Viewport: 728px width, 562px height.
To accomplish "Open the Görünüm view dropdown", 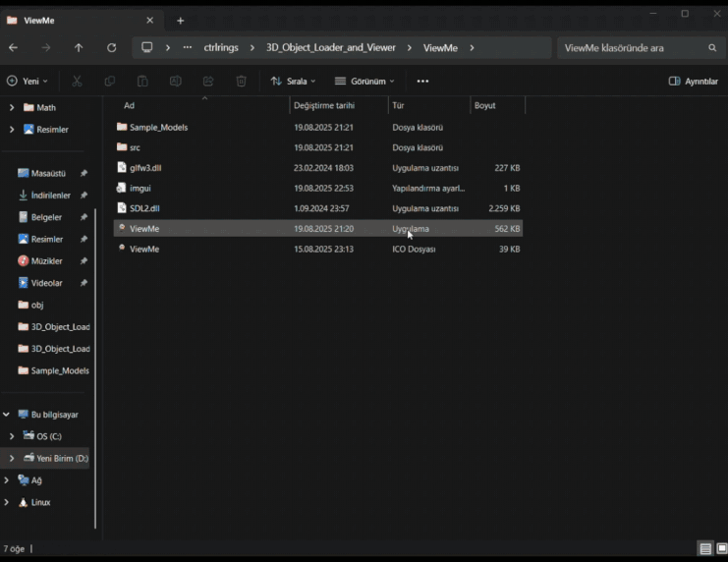I will click(364, 82).
